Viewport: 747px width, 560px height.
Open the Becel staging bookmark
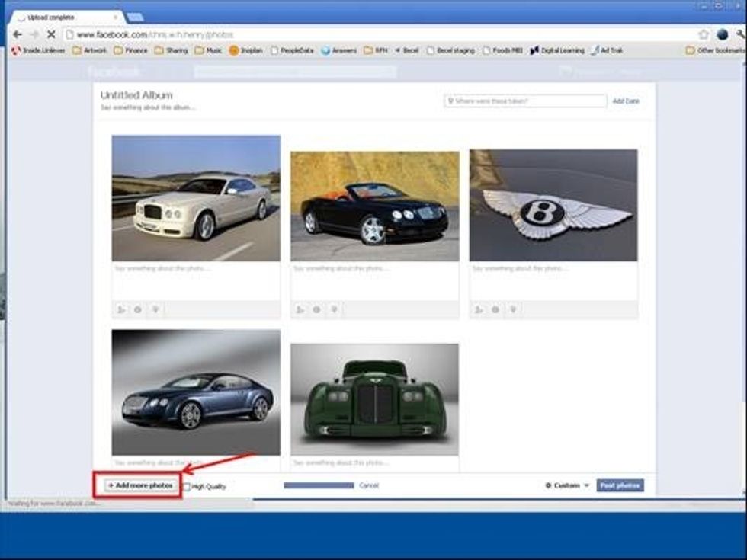(450, 50)
